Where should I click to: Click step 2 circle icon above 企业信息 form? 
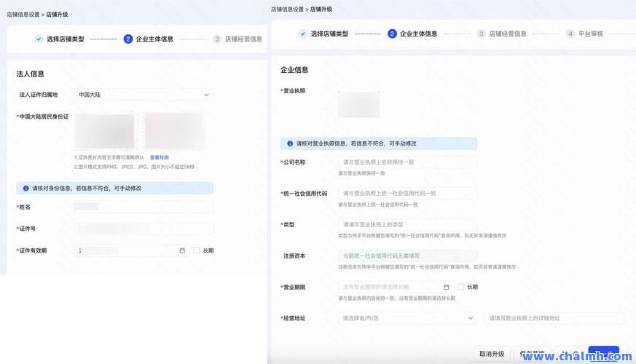point(392,33)
